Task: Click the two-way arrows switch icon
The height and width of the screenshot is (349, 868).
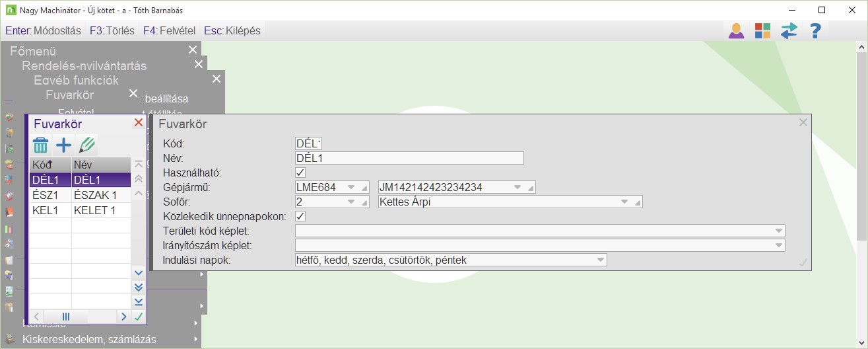Action: [789, 30]
